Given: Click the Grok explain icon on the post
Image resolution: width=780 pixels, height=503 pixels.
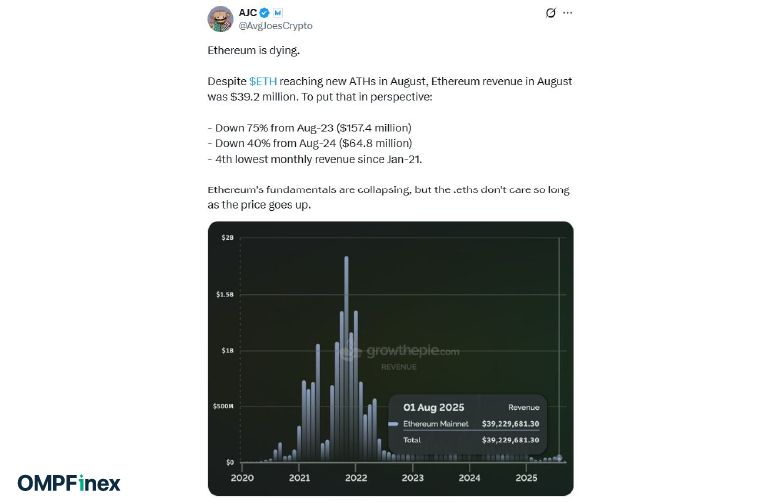Looking at the screenshot, I should pos(551,13).
